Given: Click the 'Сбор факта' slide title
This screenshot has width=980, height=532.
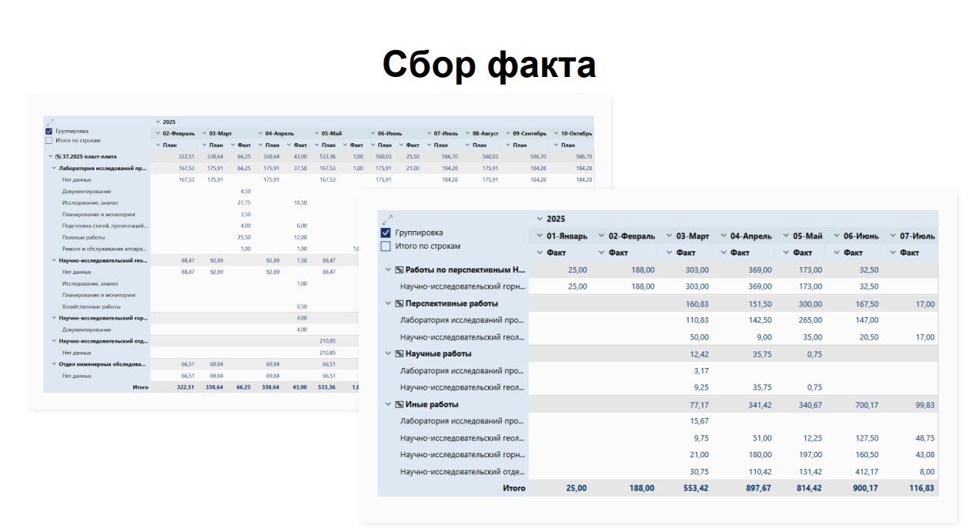Looking at the screenshot, I should (489, 65).
